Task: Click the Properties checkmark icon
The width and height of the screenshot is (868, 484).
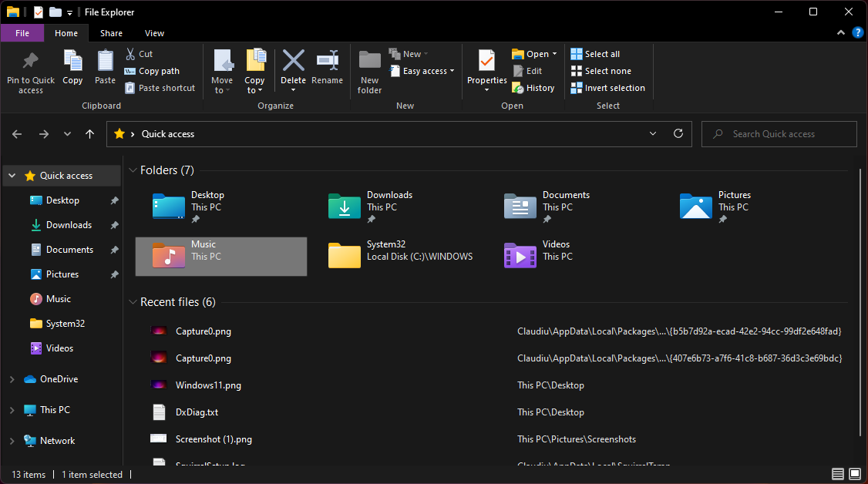Action: coord(486,60)
